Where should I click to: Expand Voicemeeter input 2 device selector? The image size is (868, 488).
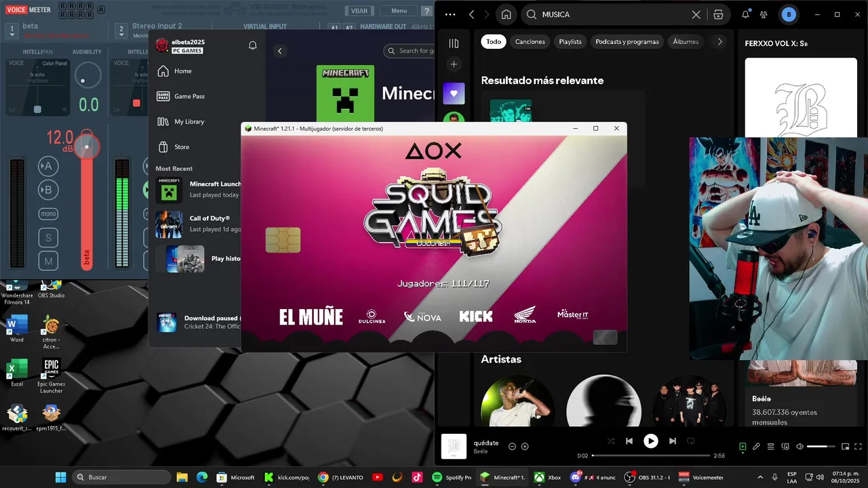pyautogui.click(x=121, y=30)
